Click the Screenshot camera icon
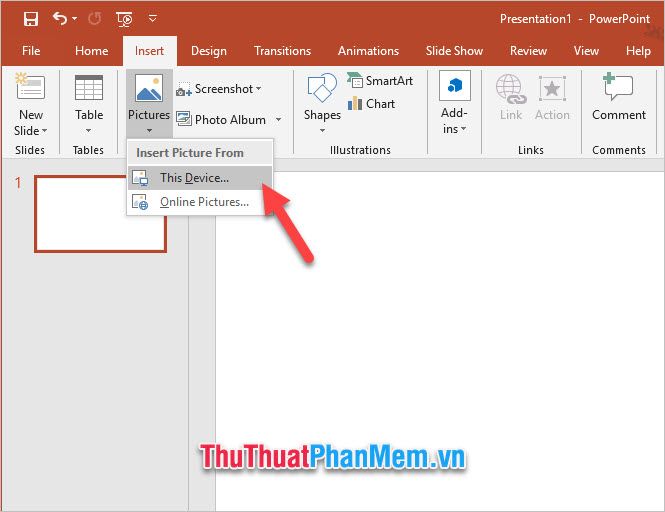The width and height of the screenshot is (665, 512). click(x=184, y=90)
